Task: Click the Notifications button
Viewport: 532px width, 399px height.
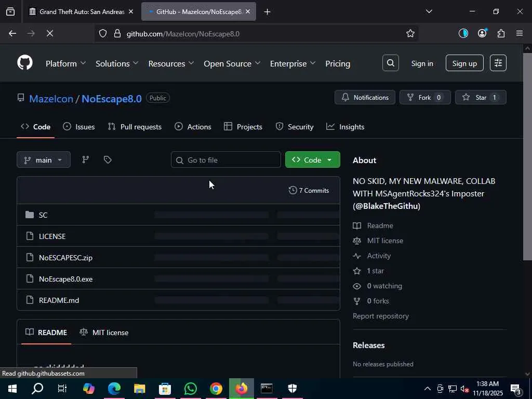Action: [x=365, y=97]
